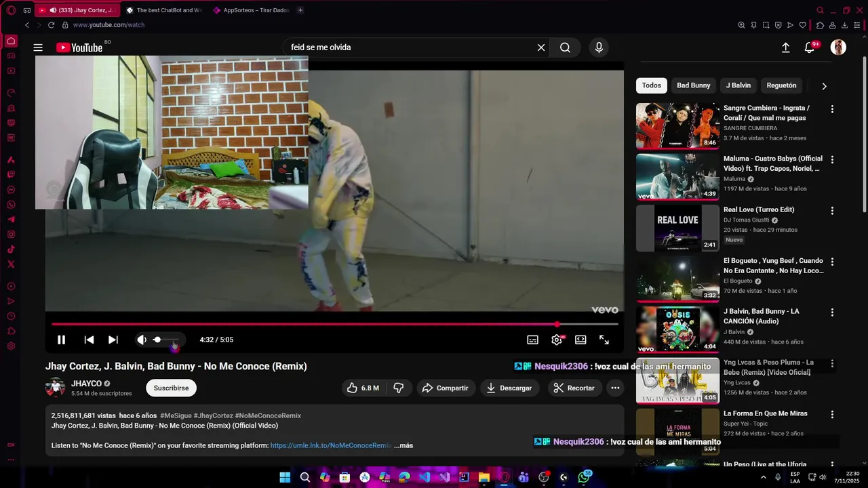
Task: Click the Descargar button
Action: coord(509,388)
